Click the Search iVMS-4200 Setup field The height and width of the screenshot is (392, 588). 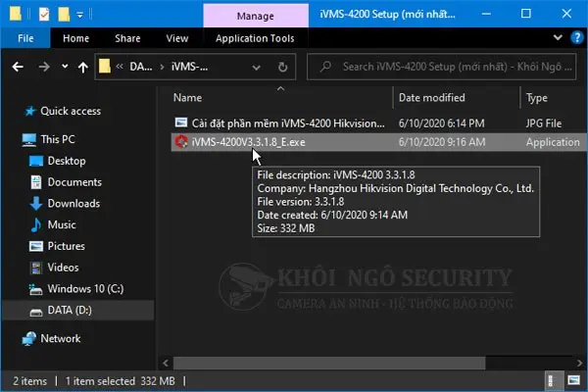point(441,67)
